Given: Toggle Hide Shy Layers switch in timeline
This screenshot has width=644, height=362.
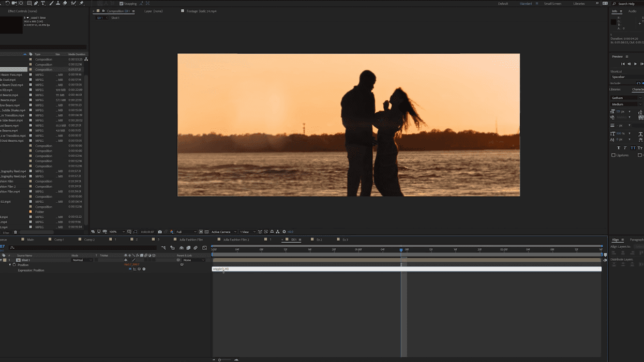Looking at the screenshot, I should [181, 248].
